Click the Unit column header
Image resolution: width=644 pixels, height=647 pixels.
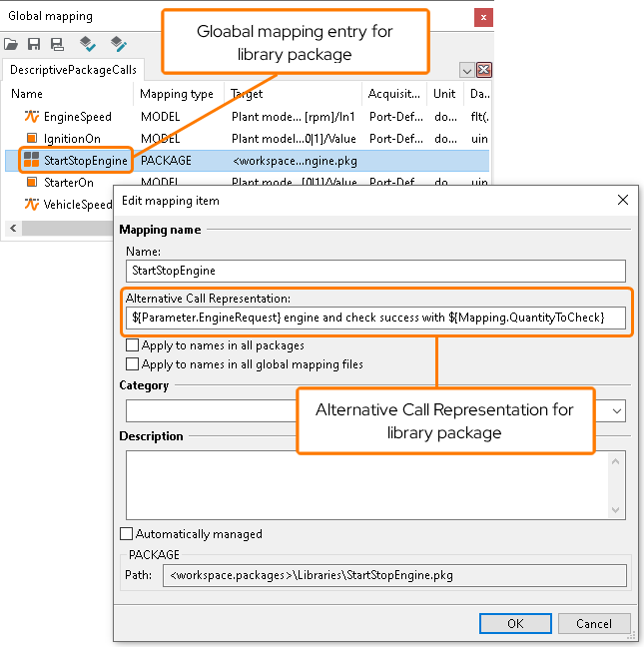tap(444, 94)
